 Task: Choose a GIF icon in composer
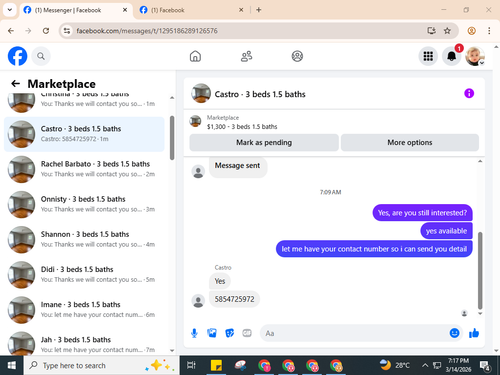[247, 333]
